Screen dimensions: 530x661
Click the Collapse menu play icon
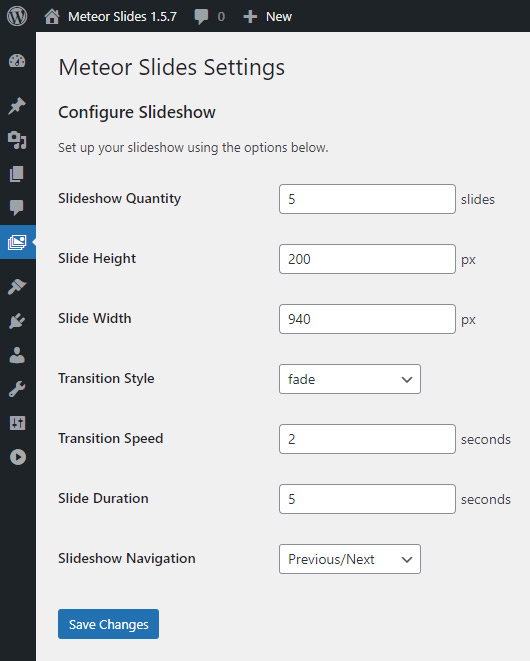coord(18,457)
